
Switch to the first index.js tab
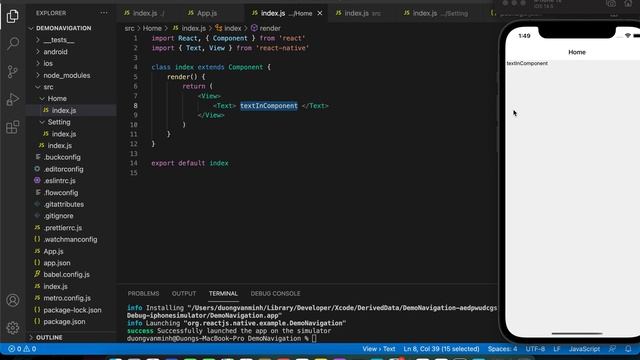[x=144, y=13]
